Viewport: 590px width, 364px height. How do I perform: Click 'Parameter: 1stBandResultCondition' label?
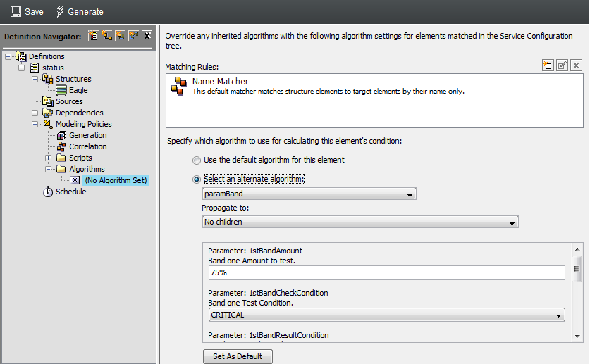coord(269,335)
